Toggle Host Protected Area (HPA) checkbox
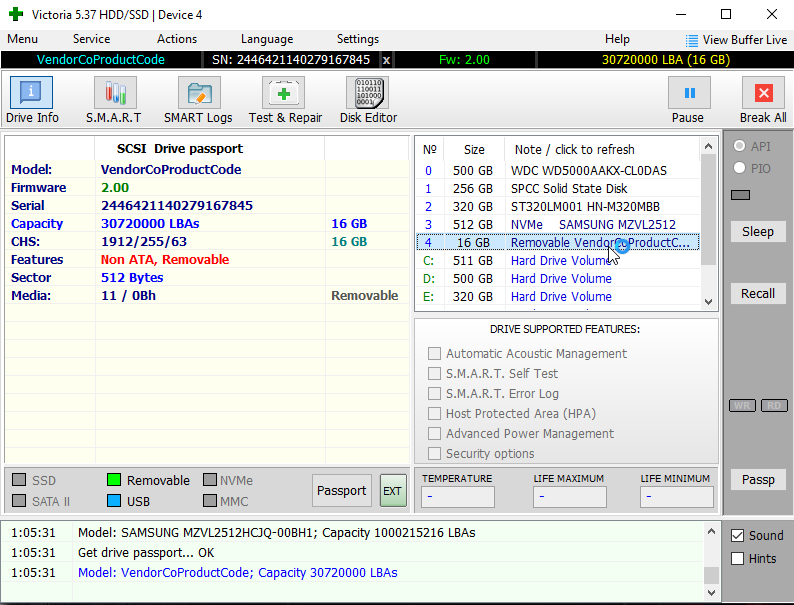The image size is (794, 605). click(434, 414)
